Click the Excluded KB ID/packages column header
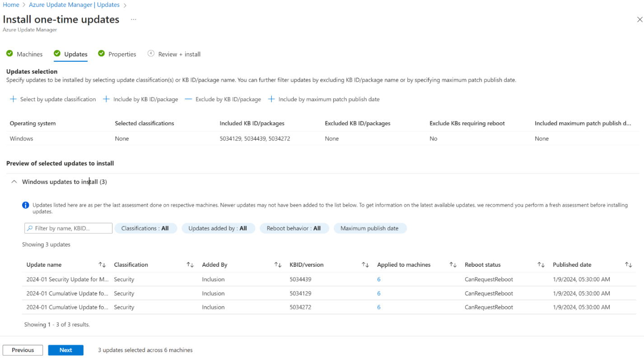This screenshot has height=358, width=644. click(x=357, y=123)
